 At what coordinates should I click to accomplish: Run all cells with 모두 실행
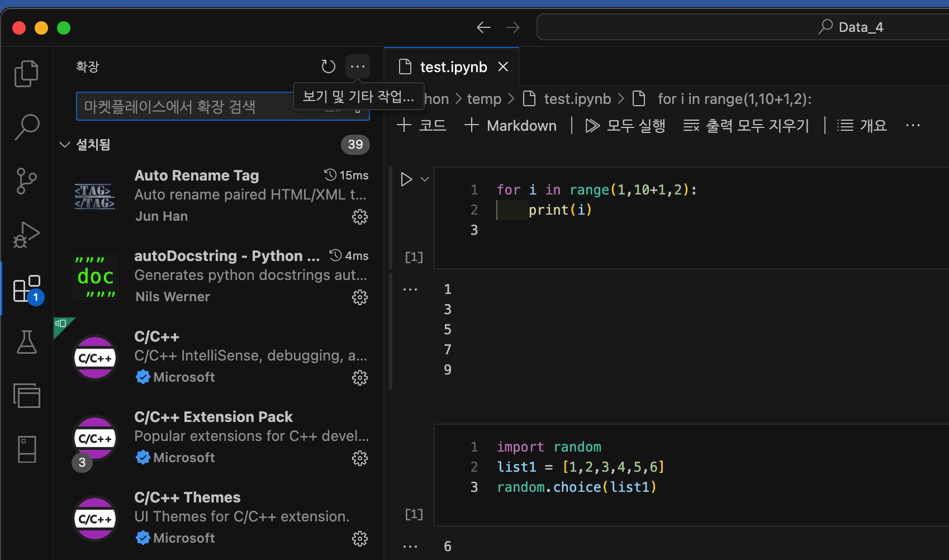click(x=625, y=126)
